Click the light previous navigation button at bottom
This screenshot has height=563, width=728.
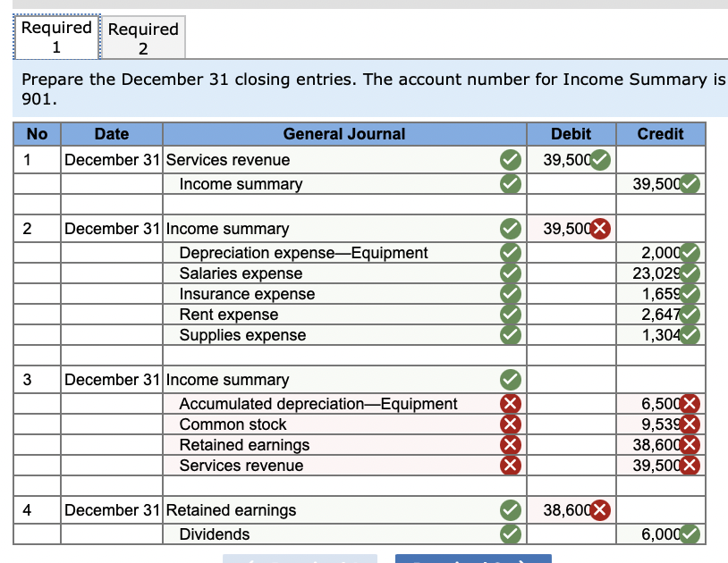301,559
